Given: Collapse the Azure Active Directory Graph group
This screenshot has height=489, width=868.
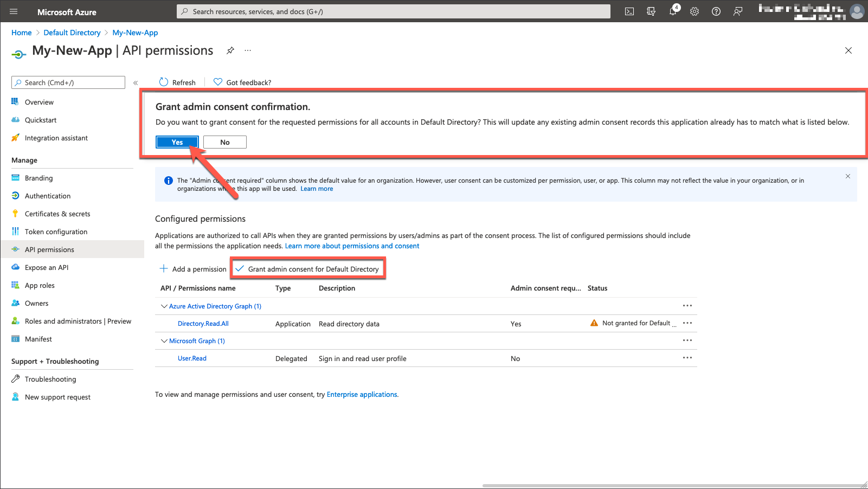Looking at the screenshot, I should (x=164, y=306).
